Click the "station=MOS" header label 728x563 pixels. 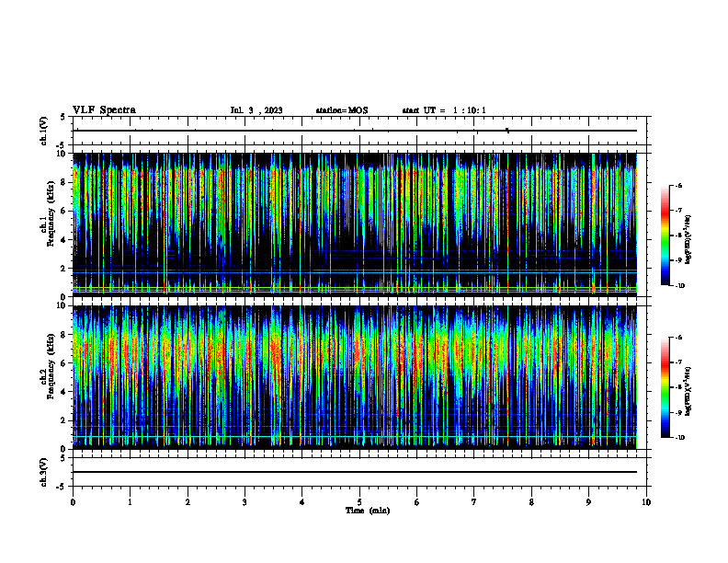tap(342, 110)
